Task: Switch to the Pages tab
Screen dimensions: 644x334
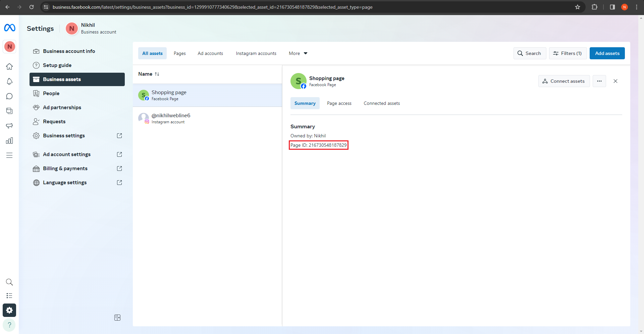Action: (180, 53)
